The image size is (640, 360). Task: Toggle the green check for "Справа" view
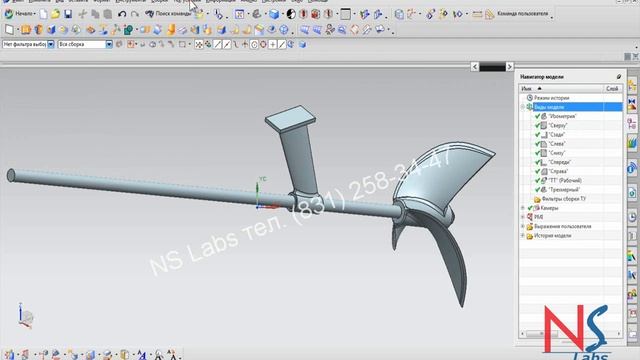coord(538,171)
